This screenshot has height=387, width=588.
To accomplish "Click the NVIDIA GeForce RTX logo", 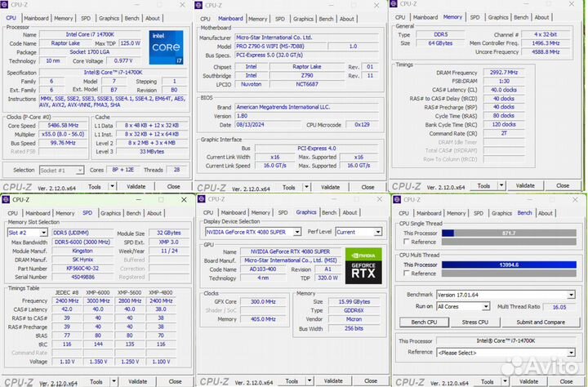I will pos(363,266).
